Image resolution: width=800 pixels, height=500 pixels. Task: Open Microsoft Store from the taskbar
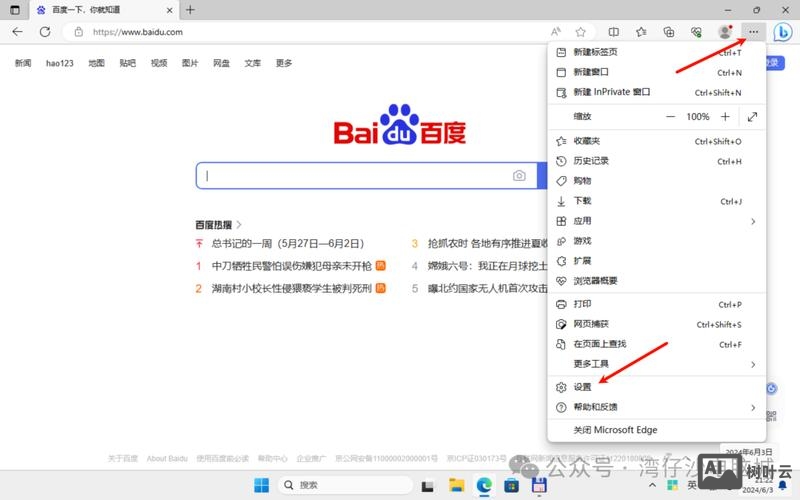(511, 485)
